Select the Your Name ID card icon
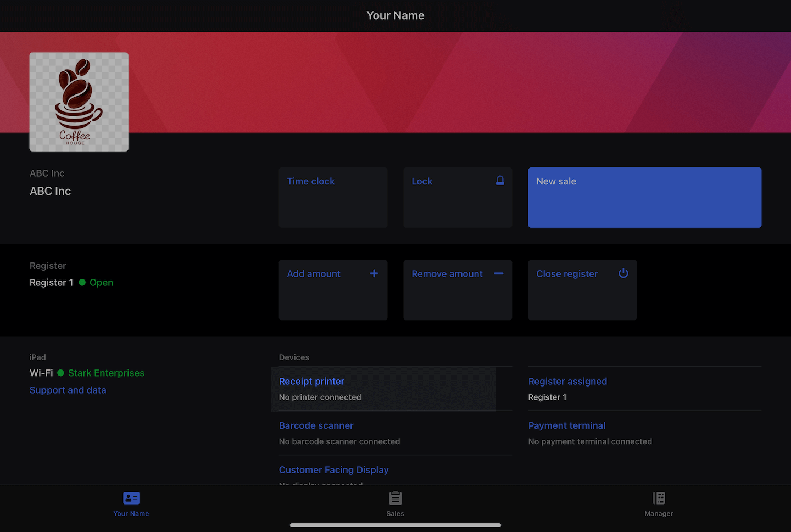This screenshot has width=791, height=532. pyautogui.click(x=131, y=498)
